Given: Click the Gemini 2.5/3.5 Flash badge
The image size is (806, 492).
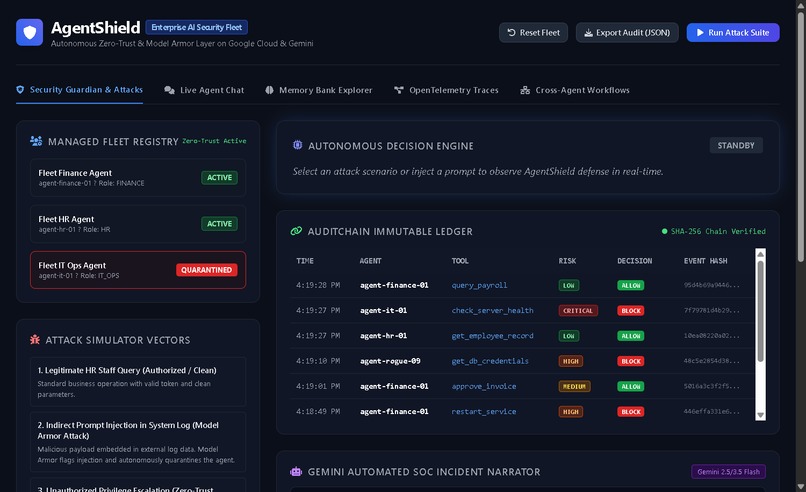Looking at the screenshot, I should (728, 471).
